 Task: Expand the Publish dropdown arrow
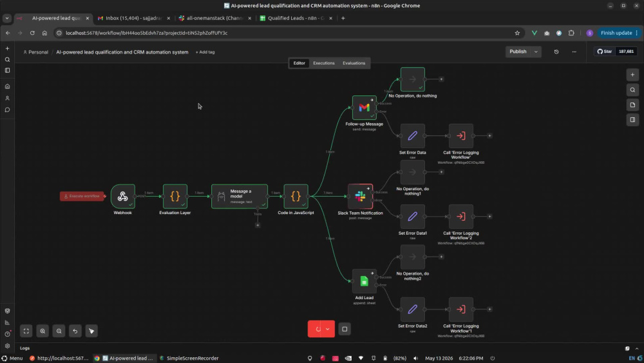(x=536, y=52)
